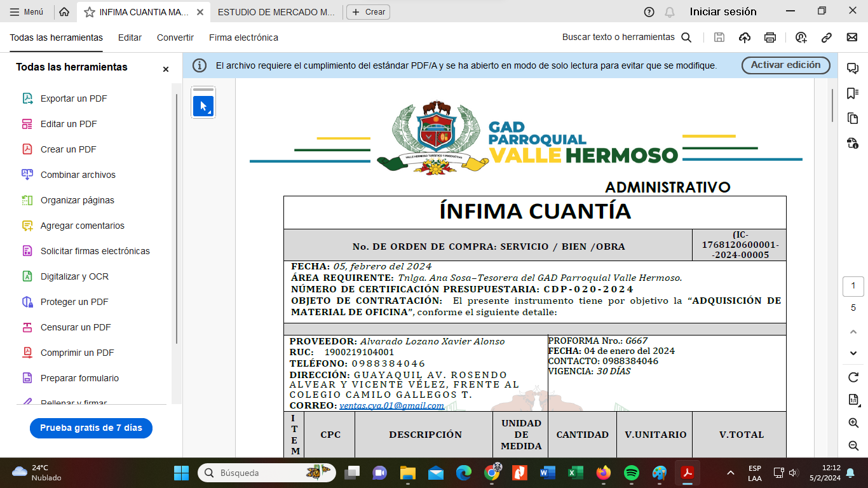Zoom out using the magnifier minus icon
This screenshot has height=488, width=868.
(853, 445)
